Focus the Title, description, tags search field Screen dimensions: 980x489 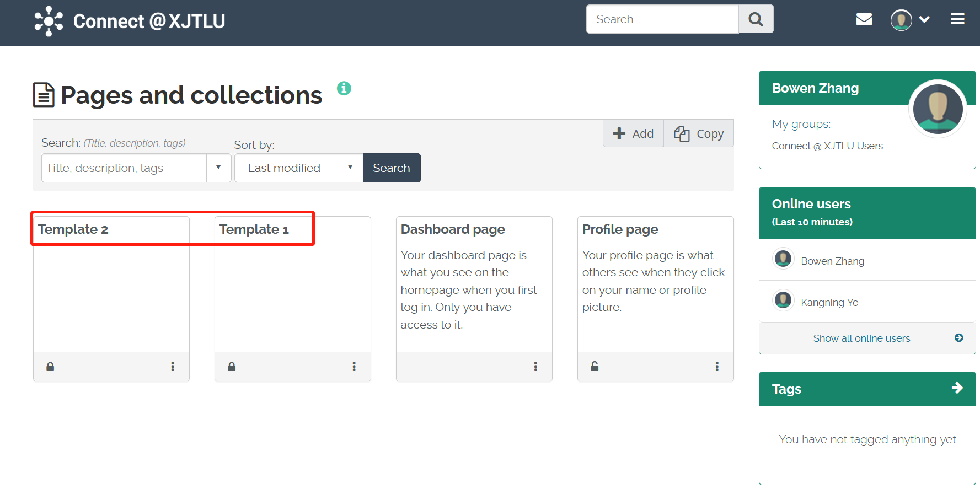tap(124, 168)
